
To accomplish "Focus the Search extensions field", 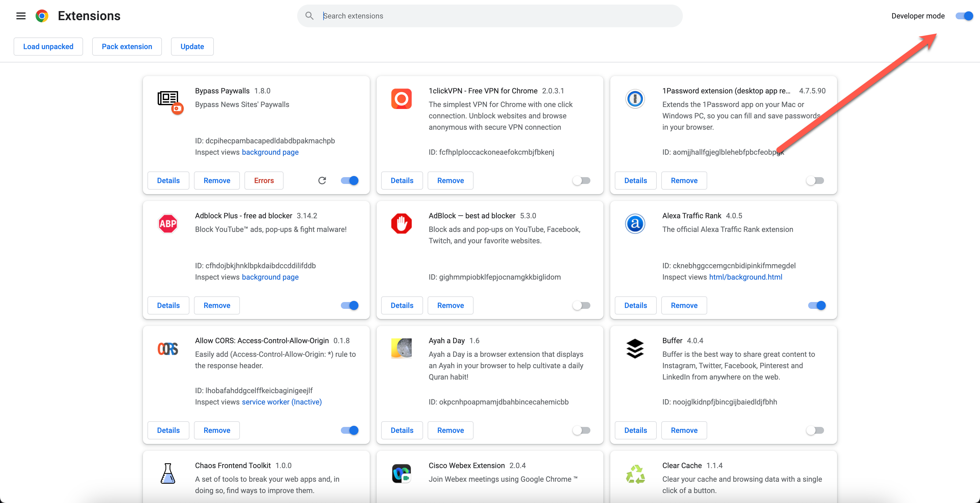I will pos(495,16).
